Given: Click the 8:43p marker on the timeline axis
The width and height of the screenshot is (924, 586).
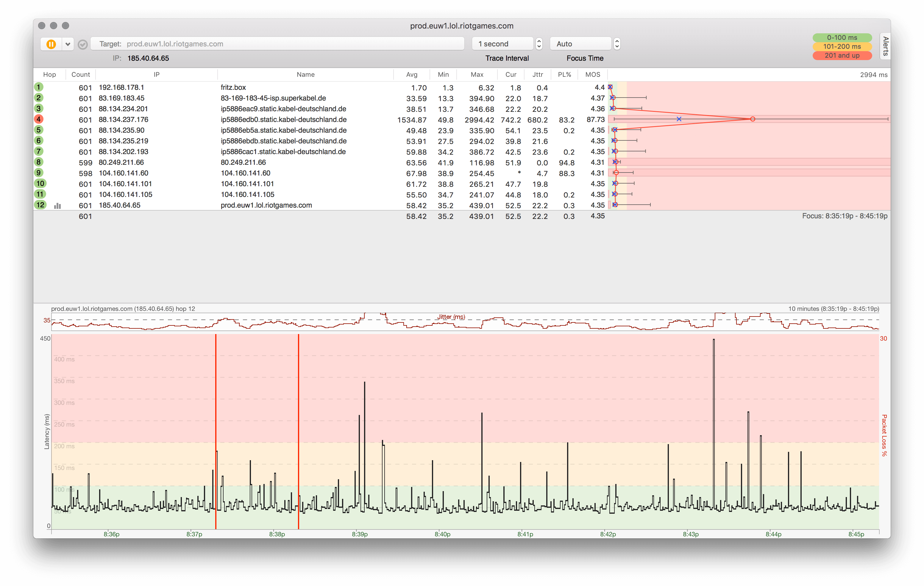Looking at the screenshot, I should point(691,534).
